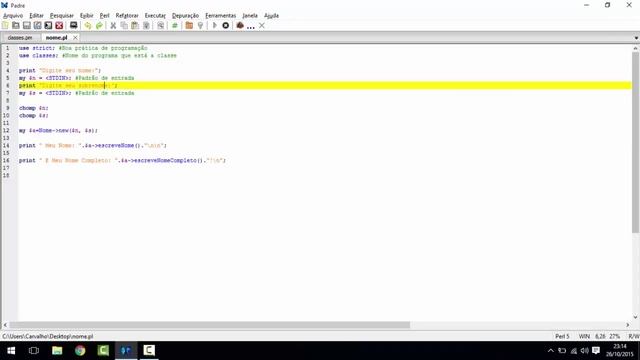The image size is (640, 360).
Task: Open the Ferramentas menu
Action: (x=220, y=16)
